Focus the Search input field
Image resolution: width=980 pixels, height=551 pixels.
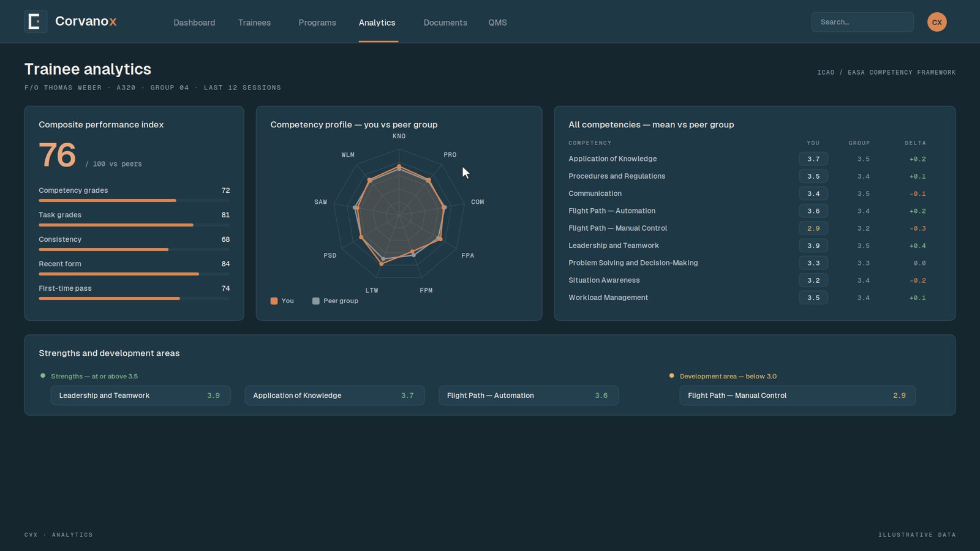tap(862, 22)
